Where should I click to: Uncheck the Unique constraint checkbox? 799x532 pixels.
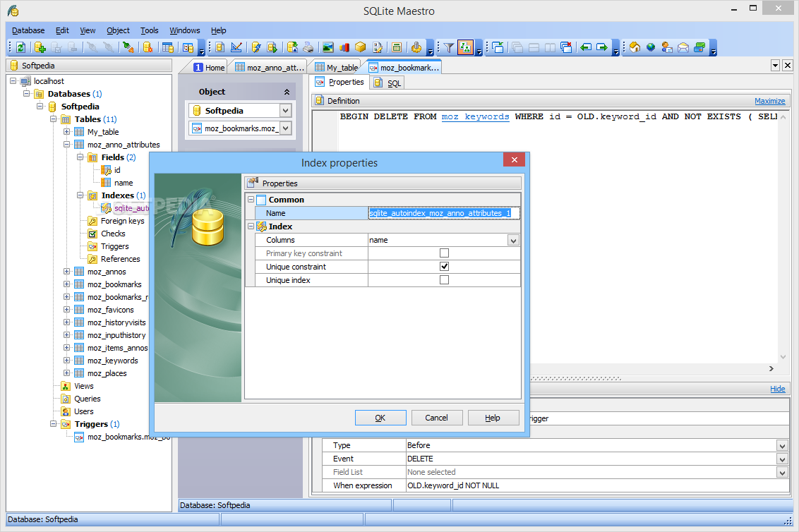coord(445,267)
